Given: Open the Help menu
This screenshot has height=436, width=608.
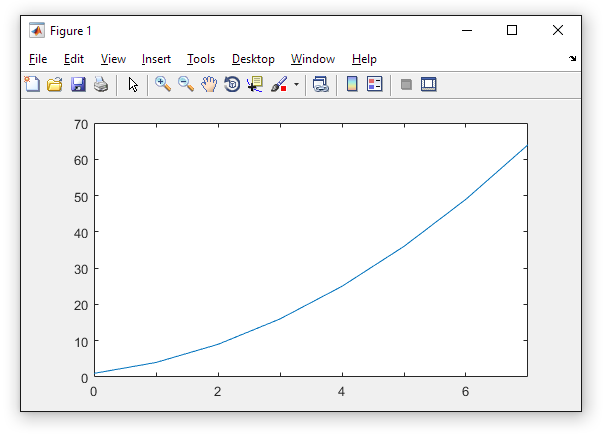Looking at the screenshot, I should coord(364,59).
